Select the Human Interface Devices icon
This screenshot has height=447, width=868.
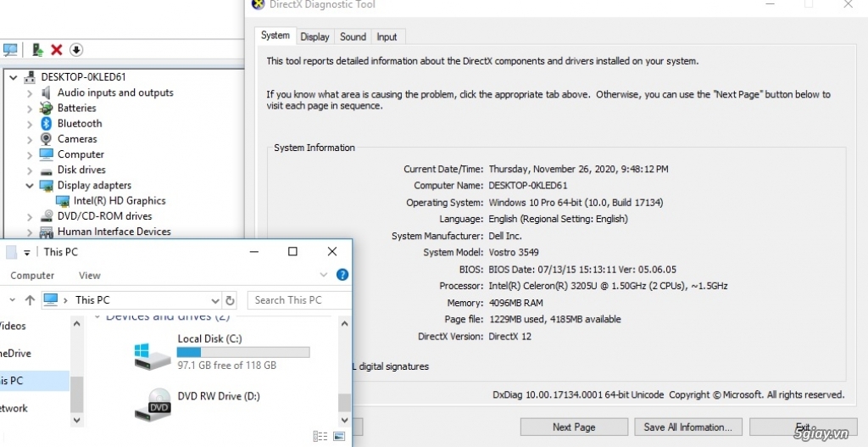pos(47,232)
